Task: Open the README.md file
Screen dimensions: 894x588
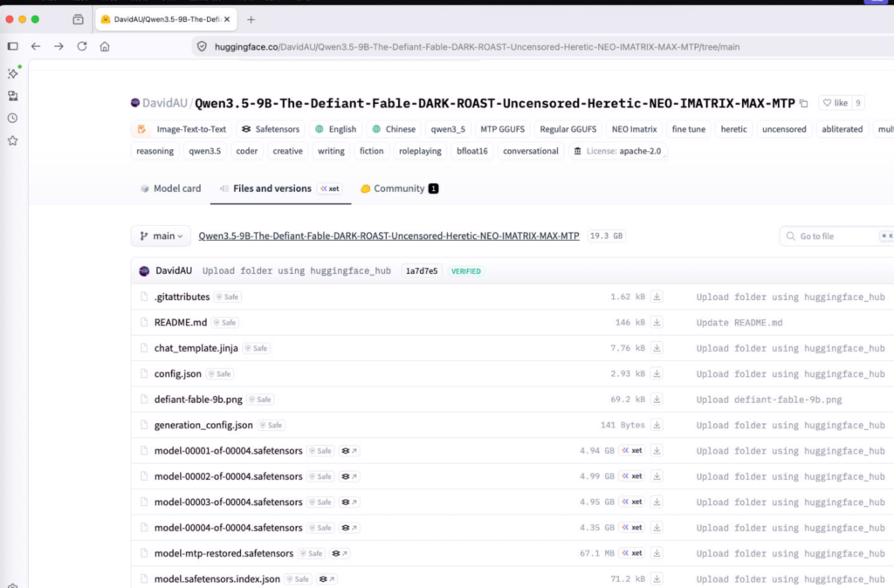Action: click(181, 323)
